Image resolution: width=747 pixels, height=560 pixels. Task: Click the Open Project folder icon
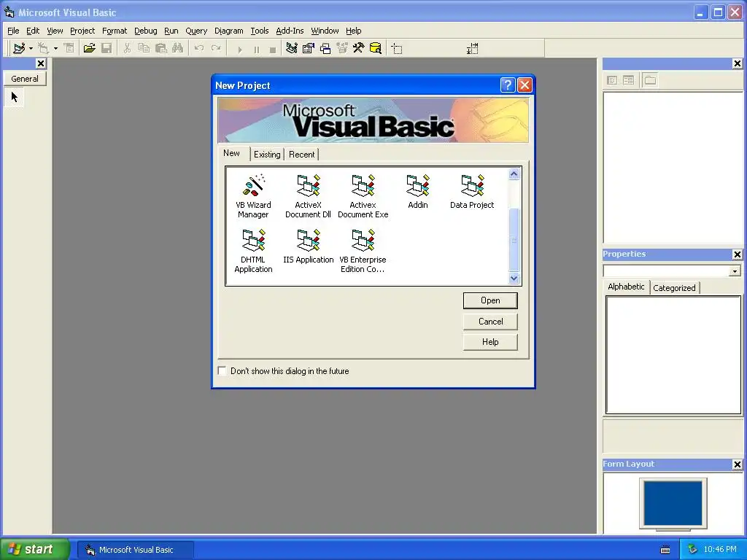coord(89,48)
